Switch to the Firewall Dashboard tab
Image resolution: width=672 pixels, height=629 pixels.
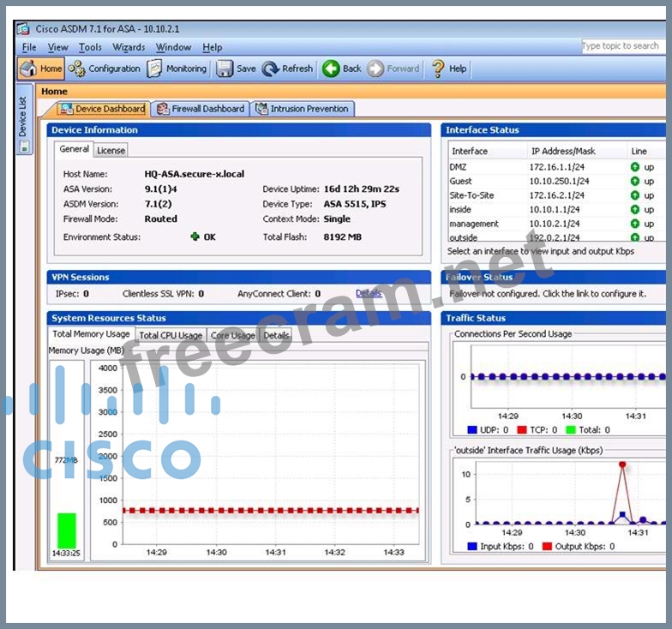[x=201, y=109]
